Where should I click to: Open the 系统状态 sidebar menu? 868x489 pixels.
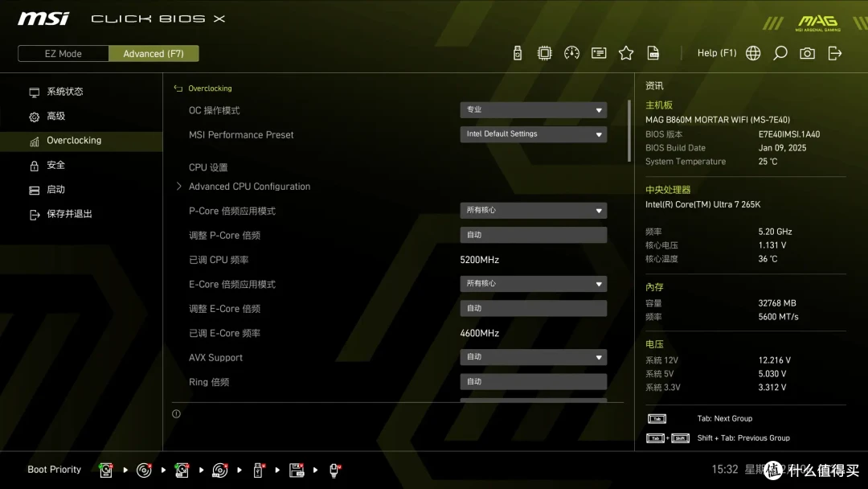point(65,92)
